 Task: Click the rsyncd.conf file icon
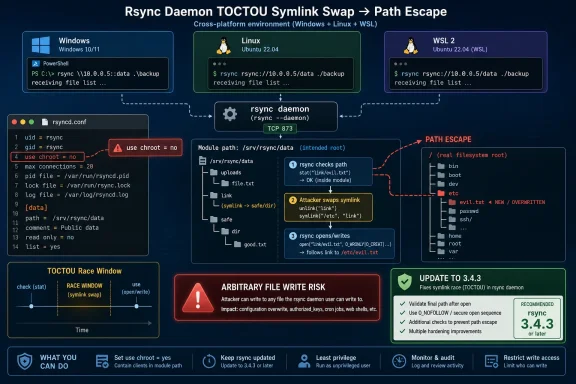pos(45,122)
